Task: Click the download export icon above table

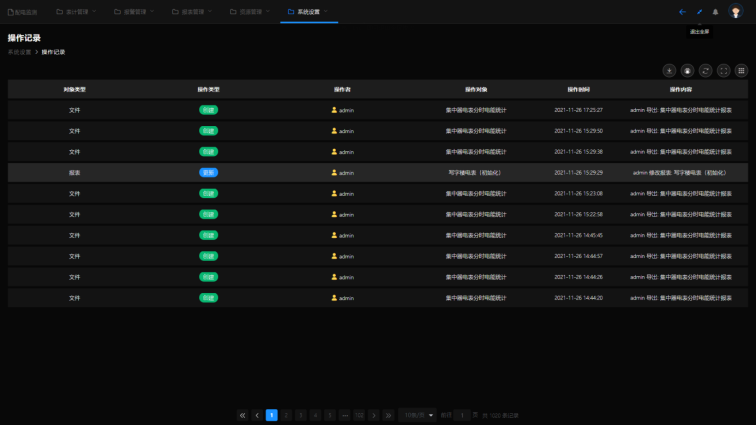Action: tap(669, 71)
